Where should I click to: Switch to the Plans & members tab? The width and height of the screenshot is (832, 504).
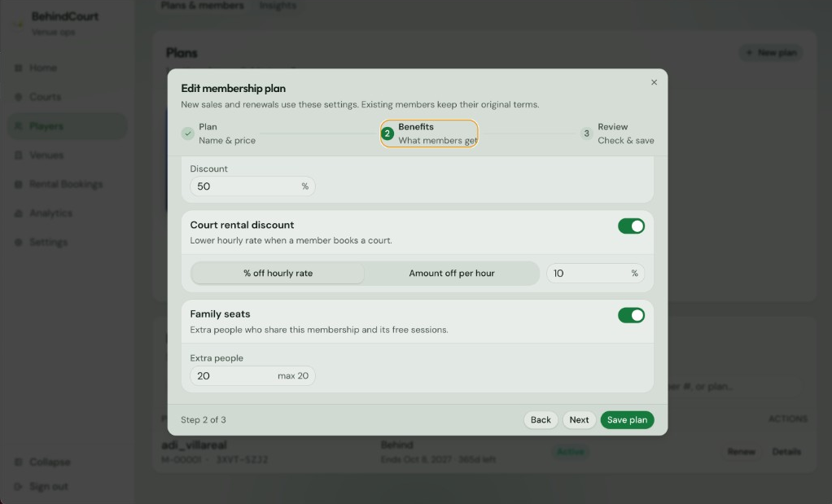[202, 6]
